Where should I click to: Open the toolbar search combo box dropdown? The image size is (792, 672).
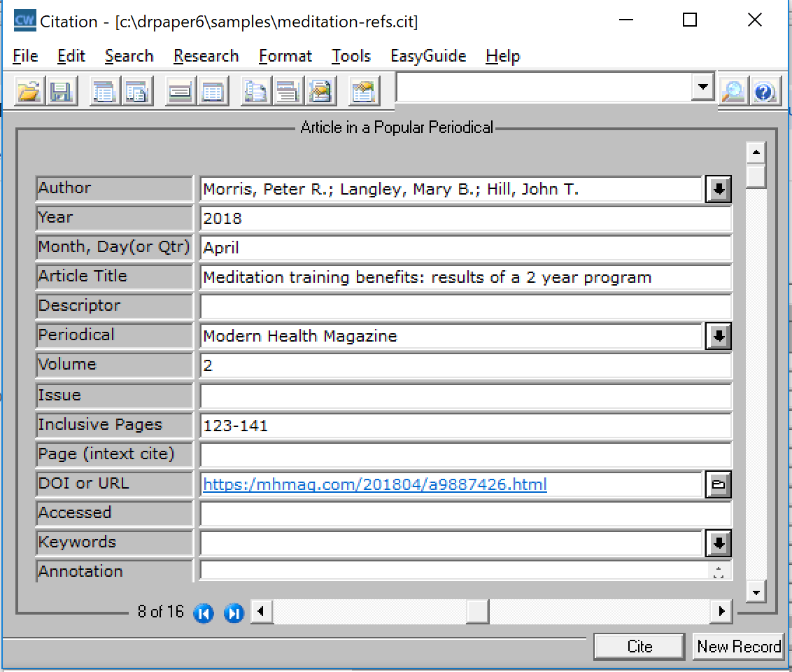[701, 88]
